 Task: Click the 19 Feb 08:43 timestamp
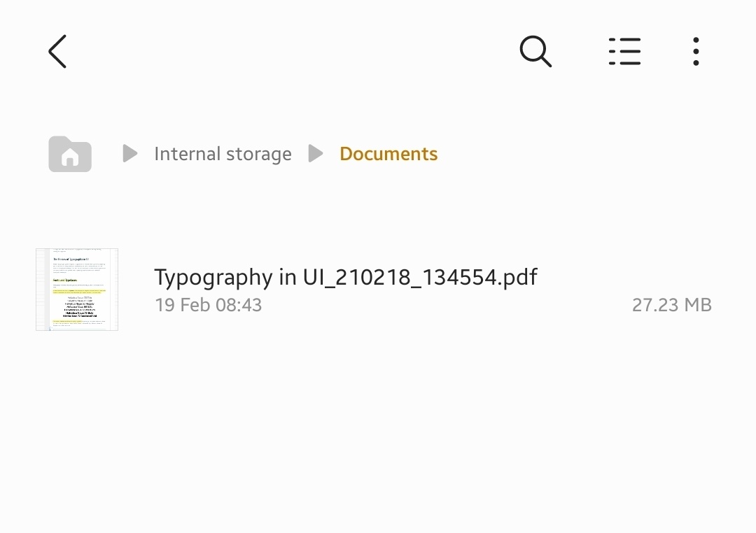[x=209, y=305]
